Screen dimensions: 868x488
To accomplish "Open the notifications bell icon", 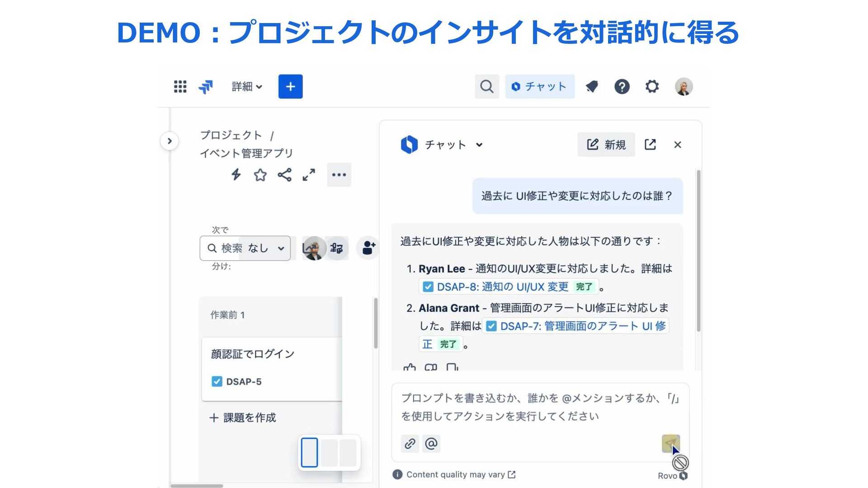I will click(x=592, y=86).
